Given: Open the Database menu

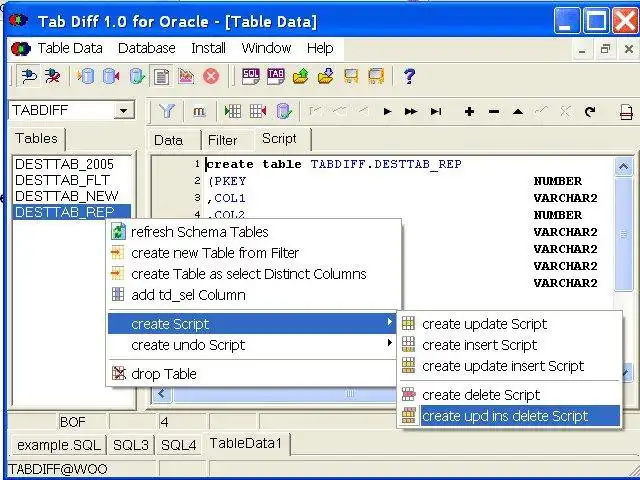Looking at the screenshot, I should [147, 48].
